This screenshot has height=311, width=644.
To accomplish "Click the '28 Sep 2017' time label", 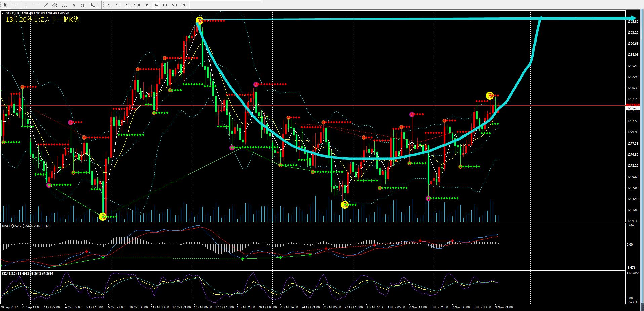I will pyautogui.click(x=9, y=307).
